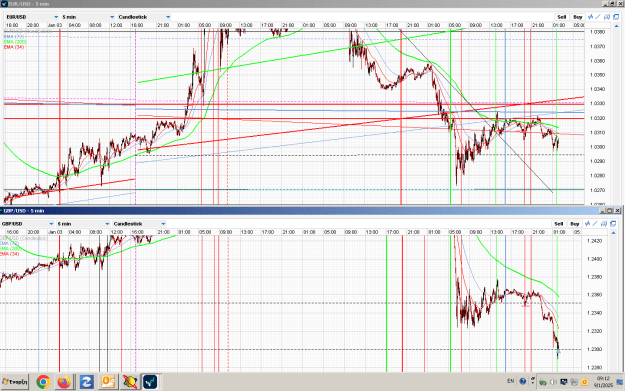Click the Jan 03 date label on the EUR/USD time axis
This screenshot has height=391, width=625.
click(x=55, y=25)
